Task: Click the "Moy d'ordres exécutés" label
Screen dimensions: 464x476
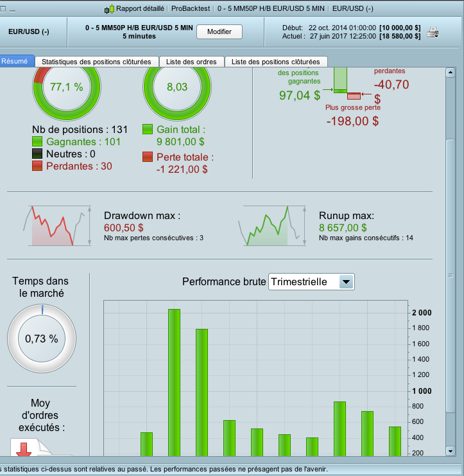Action: click(41, 415)
